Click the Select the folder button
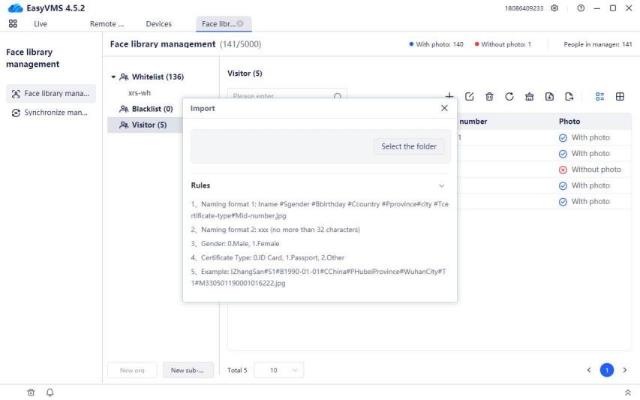Screen dimensions: 640x400 tap(409, 147)
